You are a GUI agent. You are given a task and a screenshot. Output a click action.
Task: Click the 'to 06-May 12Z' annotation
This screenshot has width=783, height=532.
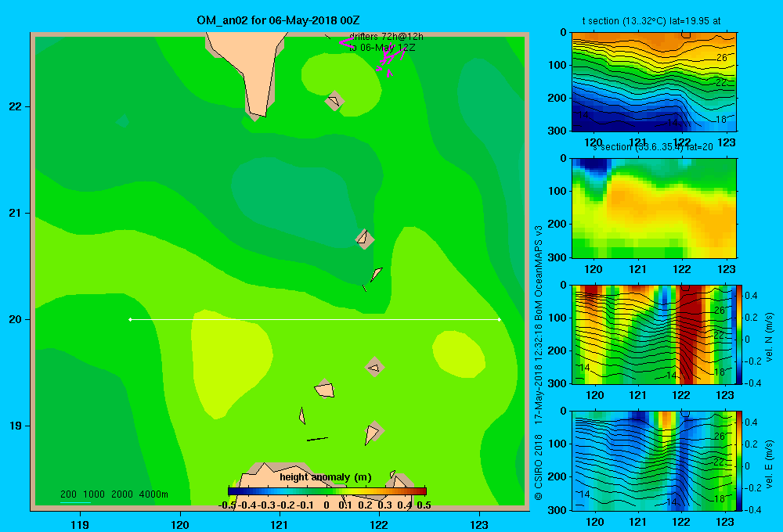382,48
